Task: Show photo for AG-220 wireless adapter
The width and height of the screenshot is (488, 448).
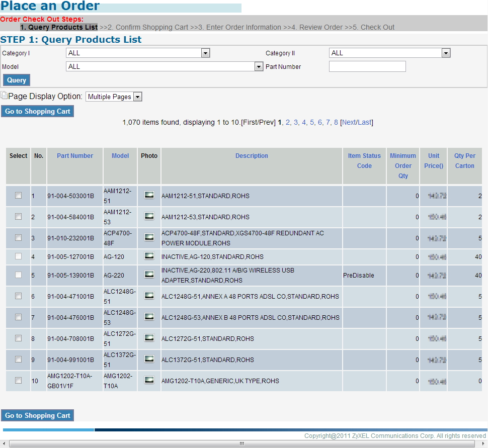Action: click(149, 275)
